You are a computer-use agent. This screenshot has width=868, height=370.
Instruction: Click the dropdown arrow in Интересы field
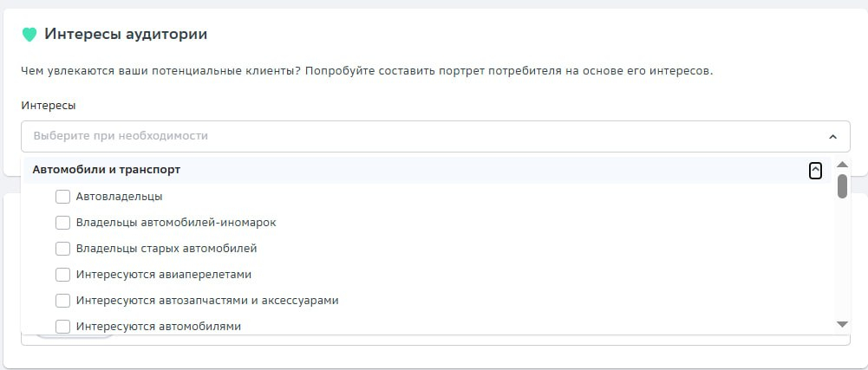click(832, 137)
